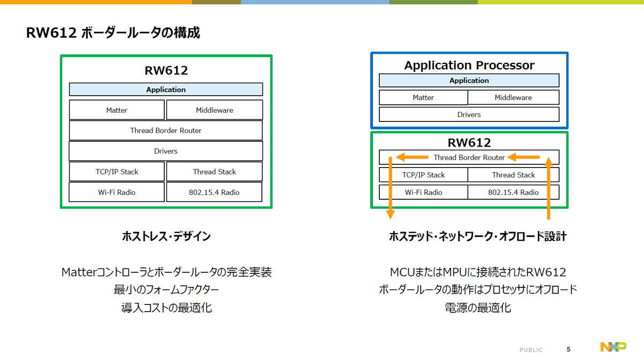644x362 pixels.
Task: Click the RW612 heading below the Application Processor box
Action: click(x=469, y=143)
